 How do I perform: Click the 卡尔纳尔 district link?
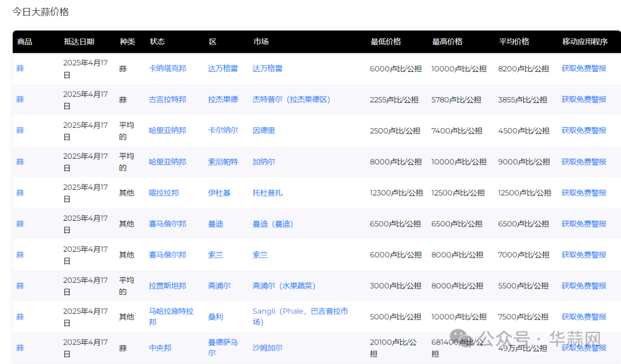[223, 131]
